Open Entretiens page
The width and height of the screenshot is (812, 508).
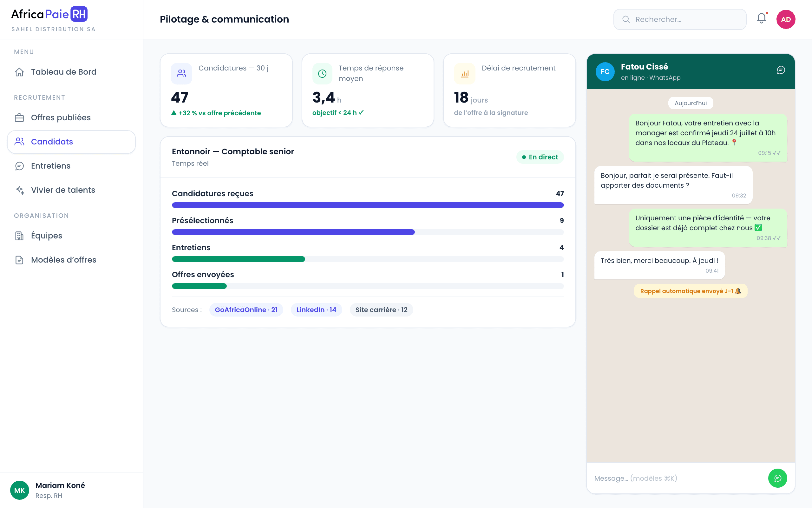(x=71, y=166)
